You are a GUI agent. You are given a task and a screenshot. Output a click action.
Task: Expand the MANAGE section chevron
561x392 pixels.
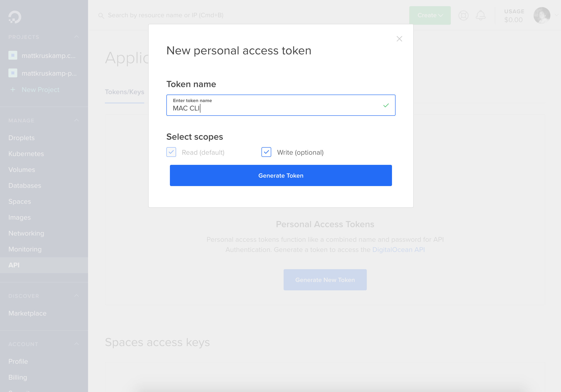click(76, 120)
